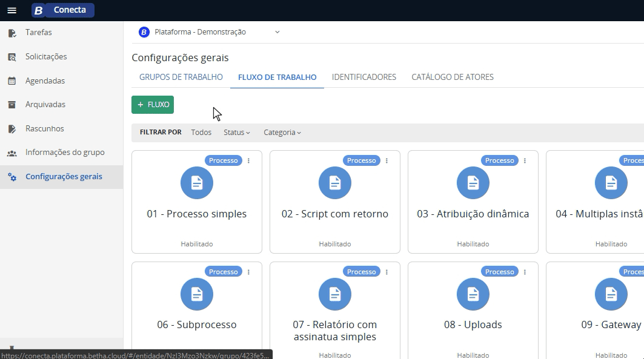The height and width of the screenshot is (359, 644).
Task: Click the Informações do grupo people icon
Action: (12, 153)
